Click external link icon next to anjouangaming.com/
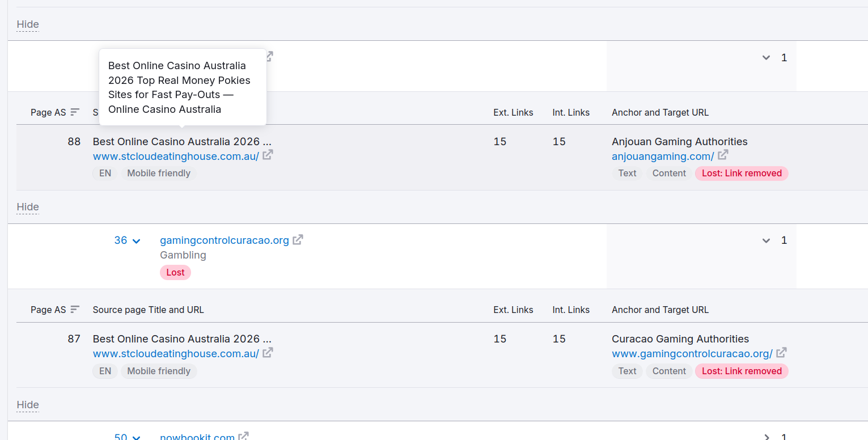The height and width of the screenshot is (440, 868). click(723, 155)
